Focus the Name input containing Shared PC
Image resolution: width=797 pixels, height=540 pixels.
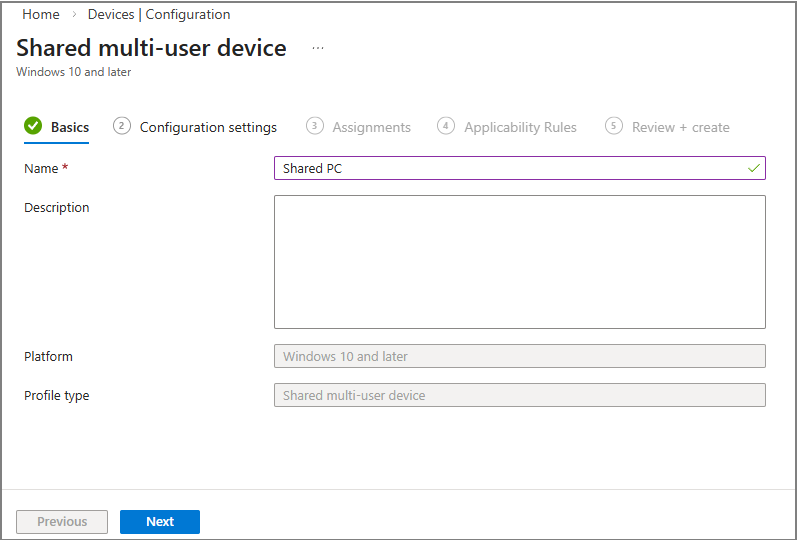[x=519, y=168]
